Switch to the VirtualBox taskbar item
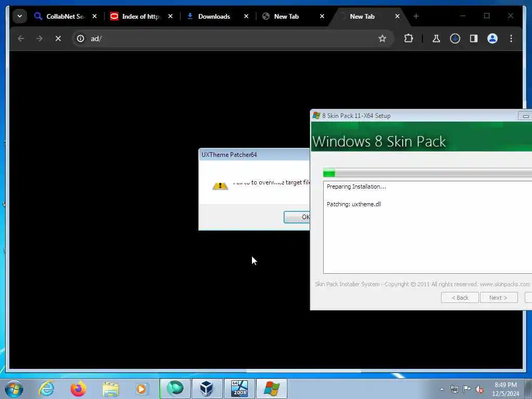The height and width of the screenshot is (399, 532). (x=207, y=389)
